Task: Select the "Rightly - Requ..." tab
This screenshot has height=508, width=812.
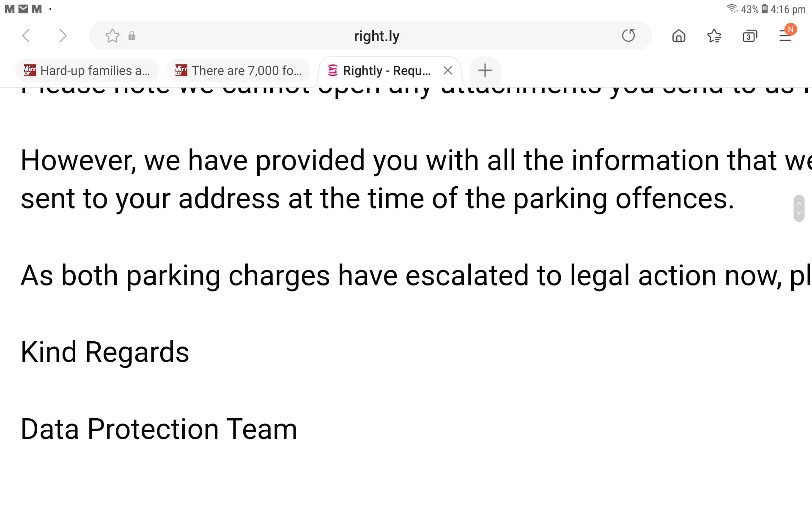Action: [381, 71]
